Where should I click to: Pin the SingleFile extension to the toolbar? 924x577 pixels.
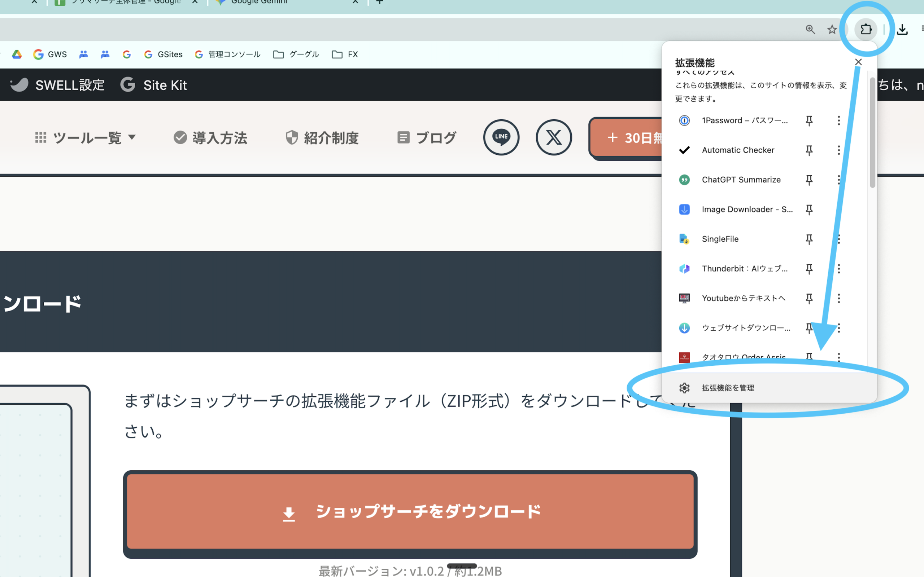pos(810,239)
